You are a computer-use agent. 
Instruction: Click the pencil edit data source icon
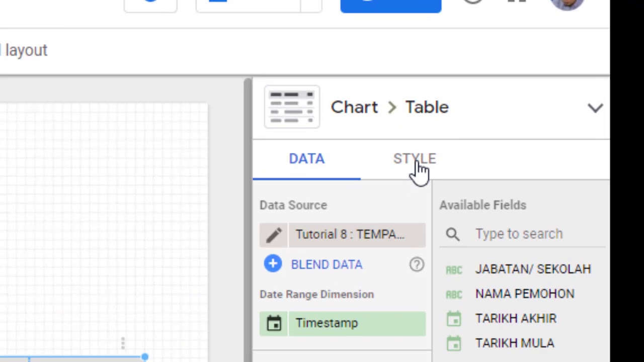(x=274, y=235)
